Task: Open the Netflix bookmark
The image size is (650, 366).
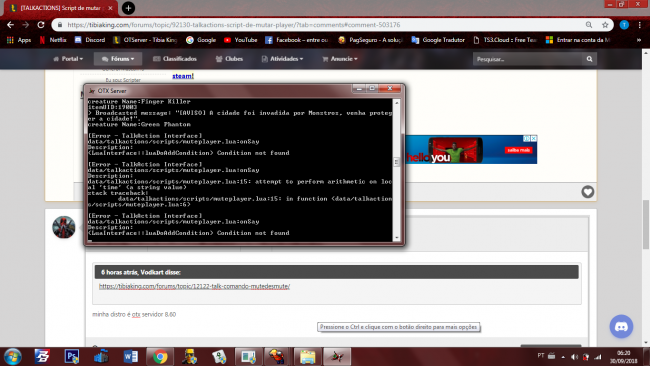Action: pyautogui.click(x=53, y=40)
